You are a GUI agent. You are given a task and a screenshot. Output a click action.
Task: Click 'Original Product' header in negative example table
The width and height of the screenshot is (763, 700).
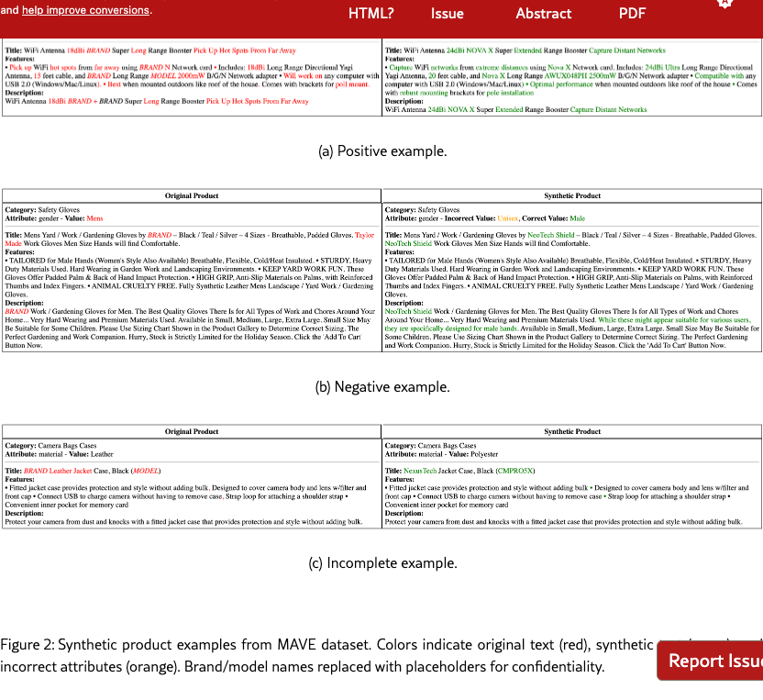coord(191,195)
